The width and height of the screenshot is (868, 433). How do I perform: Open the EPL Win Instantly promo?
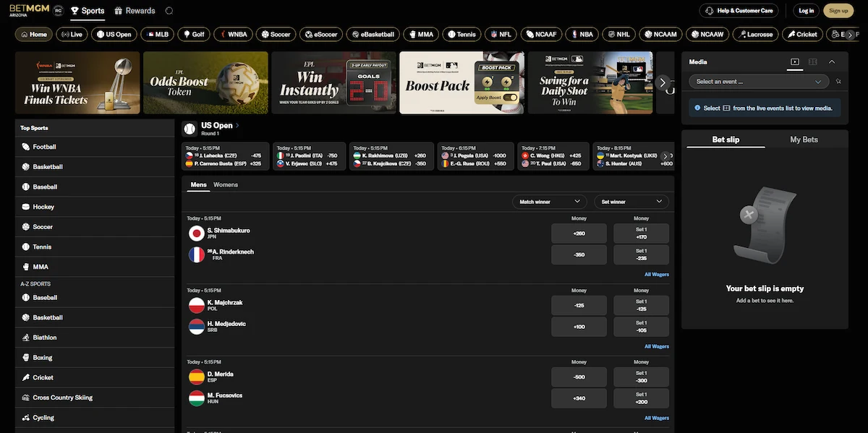[x=333, y=82]
